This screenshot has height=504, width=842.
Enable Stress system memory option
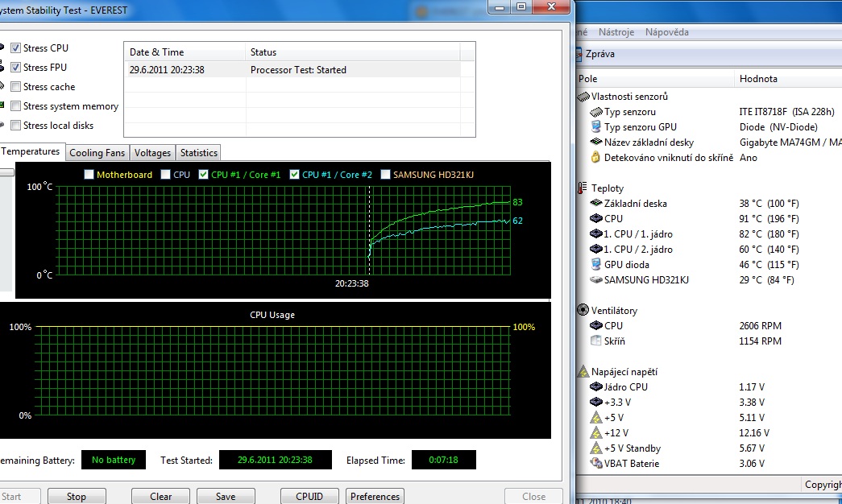click(15, 106)
